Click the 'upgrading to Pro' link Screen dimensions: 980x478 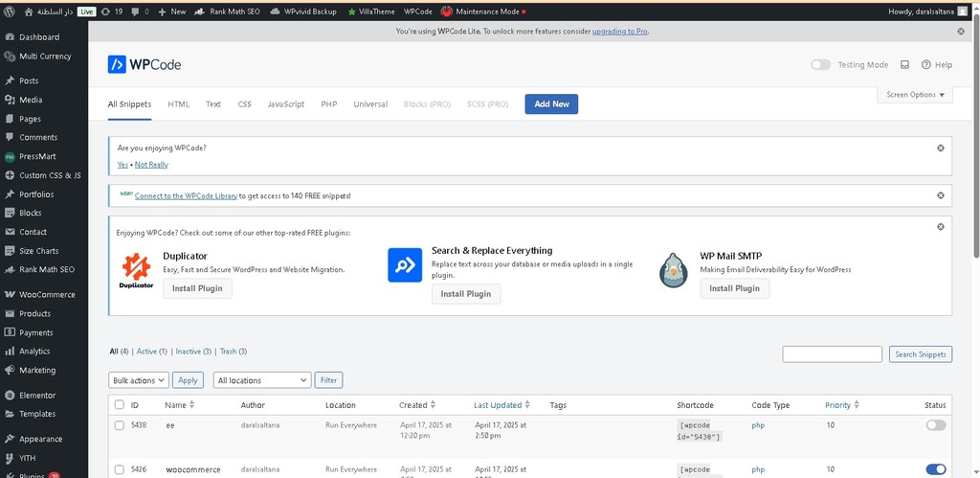click(620, 32)
